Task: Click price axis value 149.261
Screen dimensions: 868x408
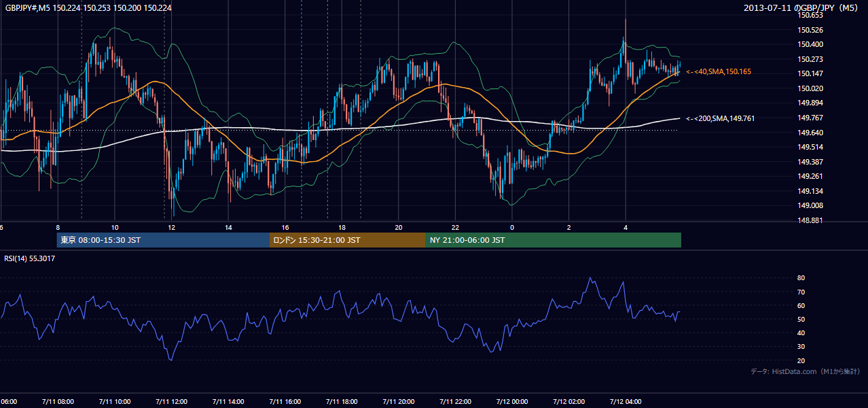Action: click(810, 176)
